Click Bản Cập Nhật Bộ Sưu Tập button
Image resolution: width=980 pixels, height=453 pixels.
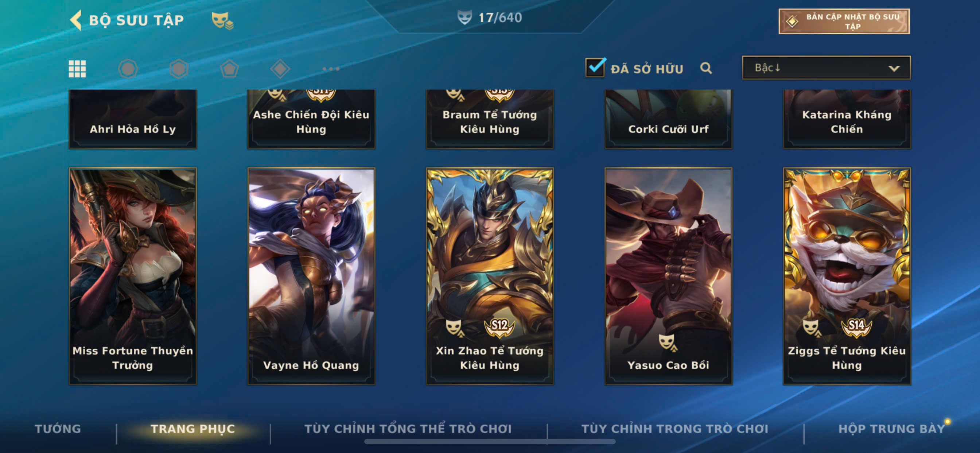844,21
